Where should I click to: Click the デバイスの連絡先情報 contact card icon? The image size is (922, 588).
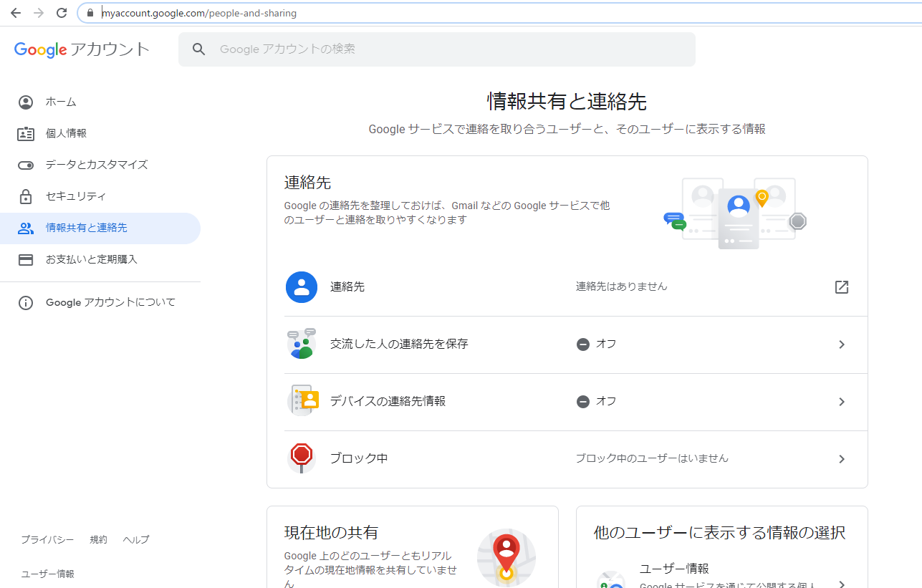click(x=302, y=400)
